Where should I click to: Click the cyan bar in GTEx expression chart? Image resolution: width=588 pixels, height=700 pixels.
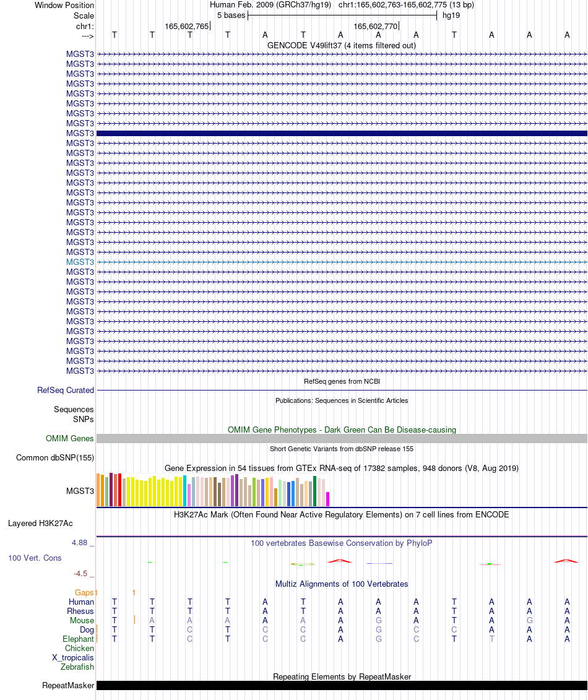pyautogui.click(x=185, y=491)
